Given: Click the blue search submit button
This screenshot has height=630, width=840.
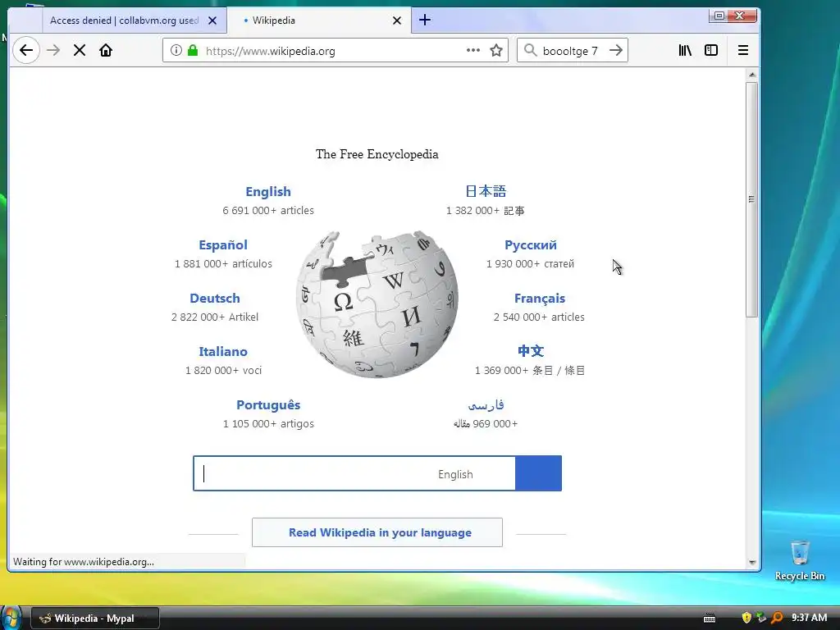Looking at the screenshot, I should (x=538, y=473).
